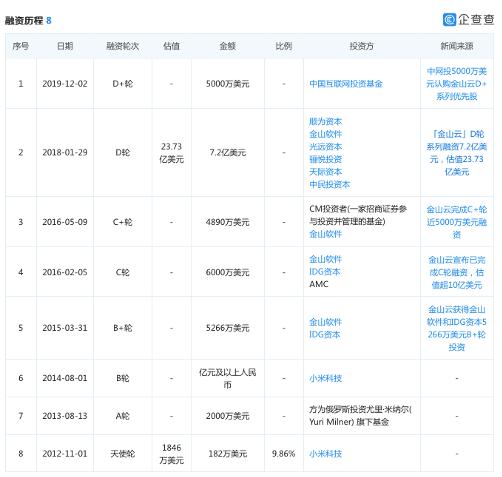The height and width of the screenshot is (477, 502).
Task: Click the 日期 column header
Action: tap(65, 46)
